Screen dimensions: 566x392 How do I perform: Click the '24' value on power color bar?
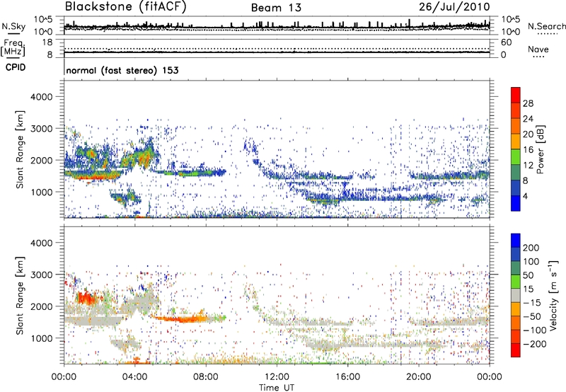(x=528, y=119)
